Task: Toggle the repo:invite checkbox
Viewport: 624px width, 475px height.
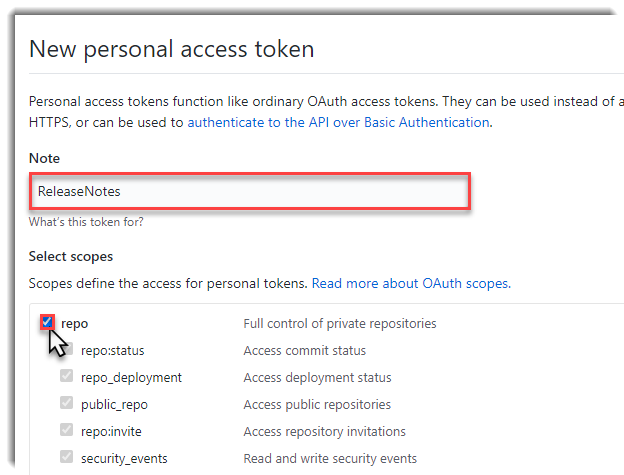Action: click(66, 430)
